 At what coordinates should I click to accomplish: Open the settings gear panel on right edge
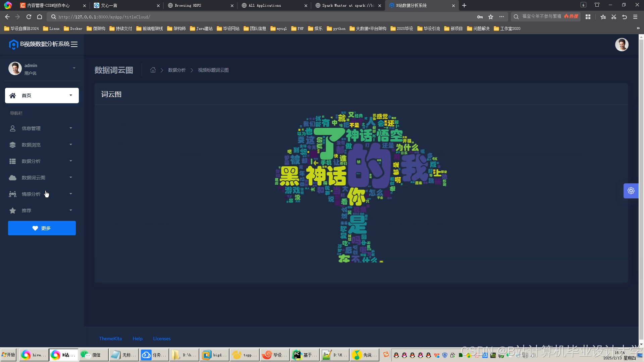(x=631, y=191)
